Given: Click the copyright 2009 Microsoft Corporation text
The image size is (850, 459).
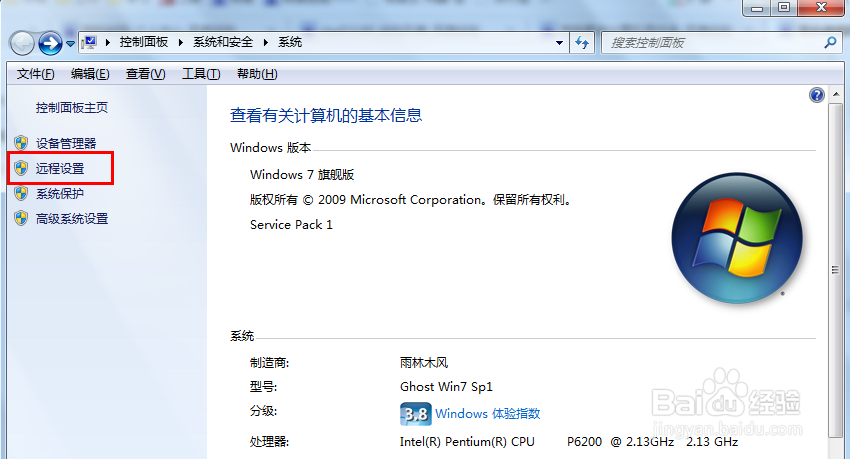Looking at the screenshot, I should 410,199.
